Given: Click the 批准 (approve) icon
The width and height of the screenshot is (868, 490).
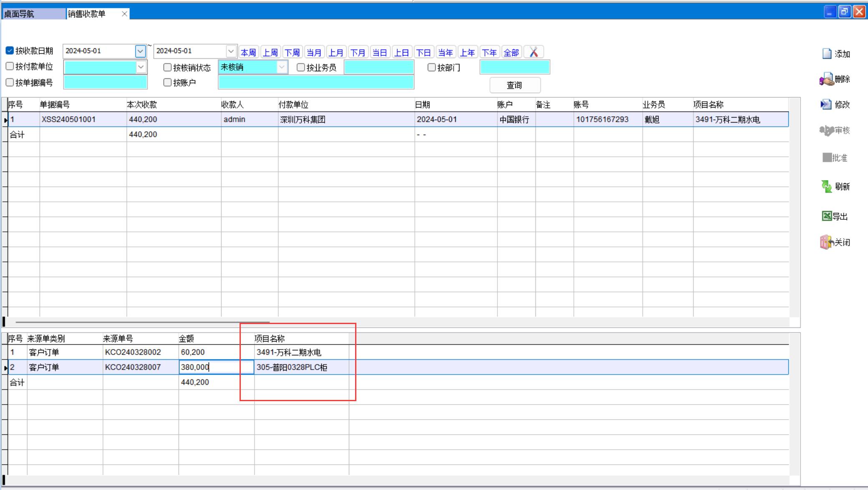Looking at the screenshot, I should click(827, 158).
